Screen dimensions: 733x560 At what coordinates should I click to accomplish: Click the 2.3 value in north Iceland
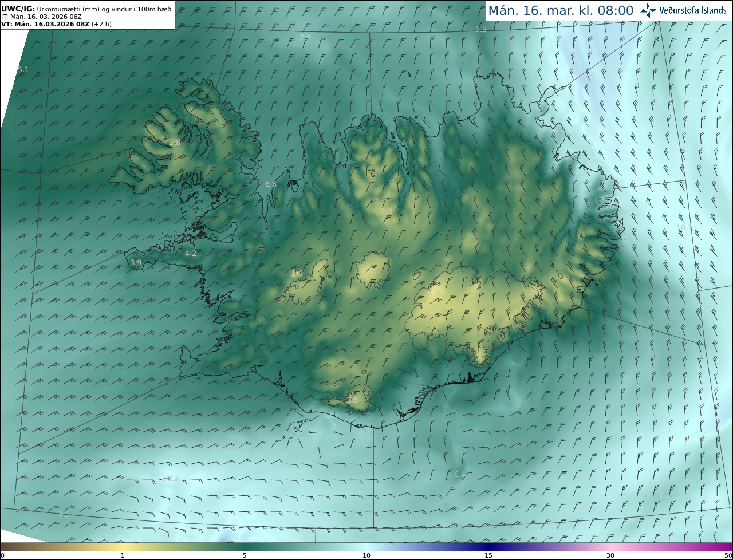pyautogui.click(x=387, y=212)
